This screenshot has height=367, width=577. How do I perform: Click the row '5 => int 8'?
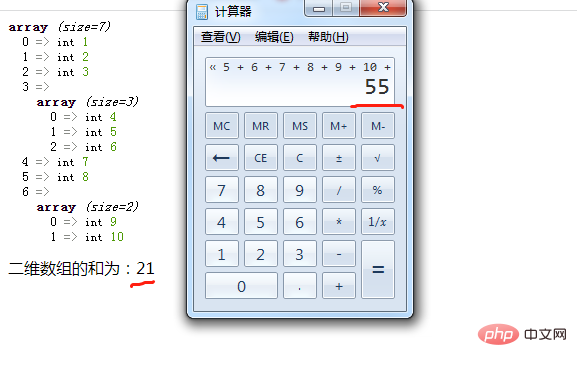[55, 177]
